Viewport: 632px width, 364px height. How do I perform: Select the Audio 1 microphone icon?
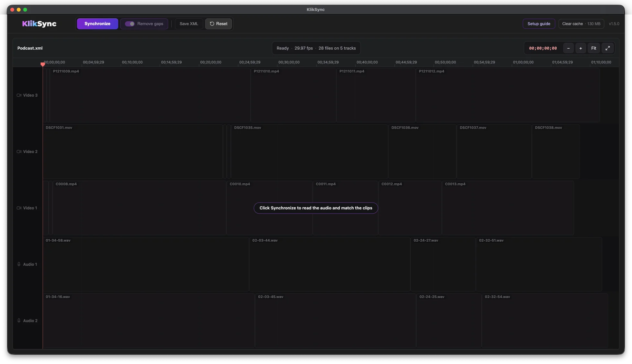click(x=19, y=264)
